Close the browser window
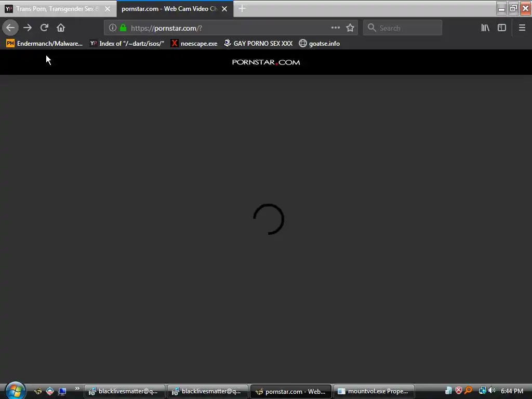 point(526,8)
